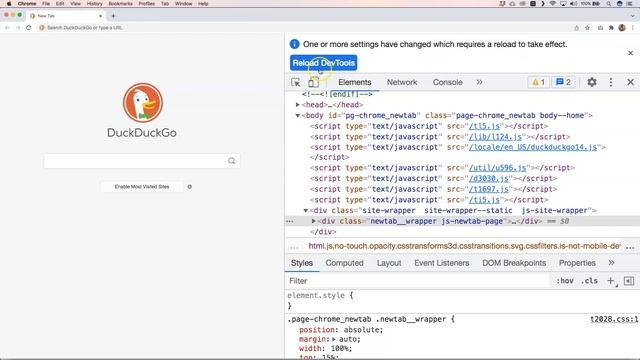Expand the newtab__wrapper div node
The height and width of the screenshot is (360, 640).
pos(313,221)
